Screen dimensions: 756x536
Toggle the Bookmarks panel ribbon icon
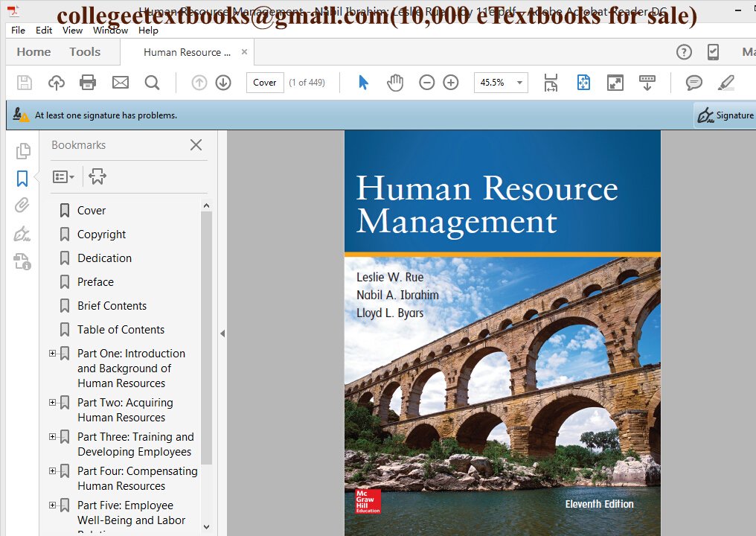click(x=22, y=179)
